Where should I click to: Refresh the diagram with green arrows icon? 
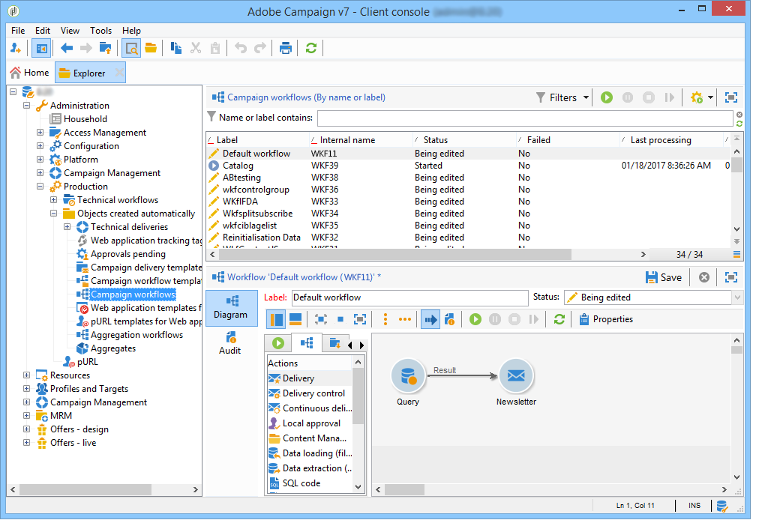559,319
